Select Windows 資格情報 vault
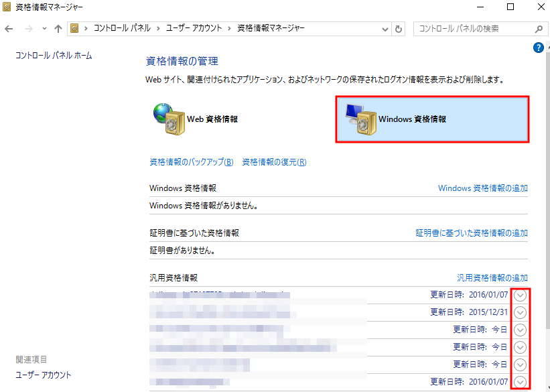Image resolution: width=550 pixels, height=392 pixels. (432, 119)
